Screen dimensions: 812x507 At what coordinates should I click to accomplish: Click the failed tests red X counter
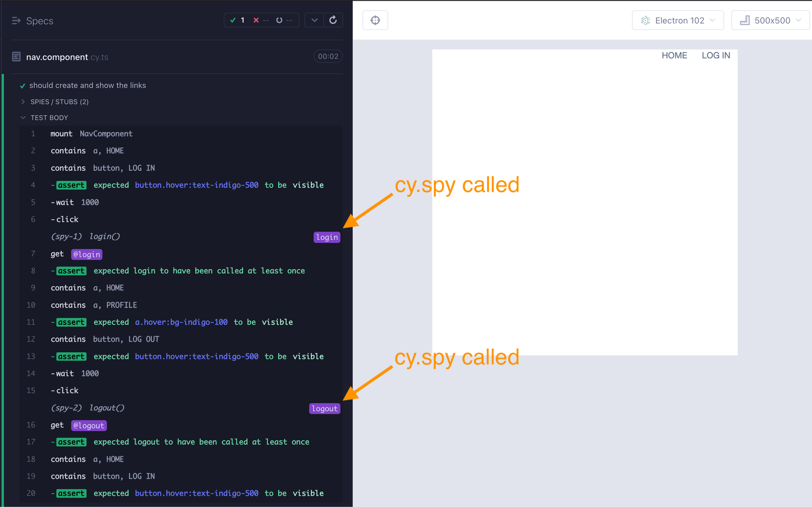(261, 20)
